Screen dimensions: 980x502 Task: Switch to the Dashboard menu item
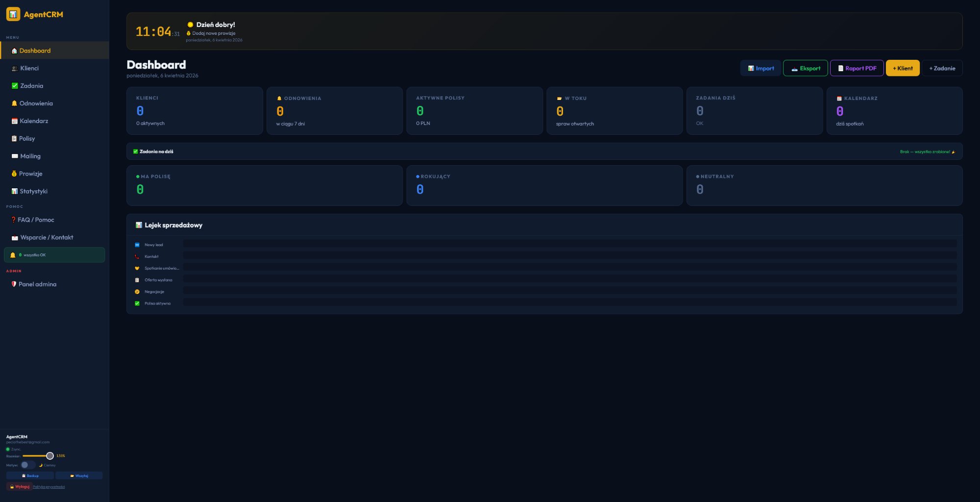point(34,50)
